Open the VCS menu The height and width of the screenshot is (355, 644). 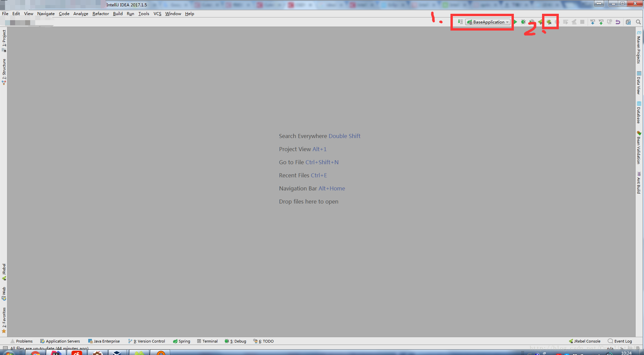(x=157, y=14)
